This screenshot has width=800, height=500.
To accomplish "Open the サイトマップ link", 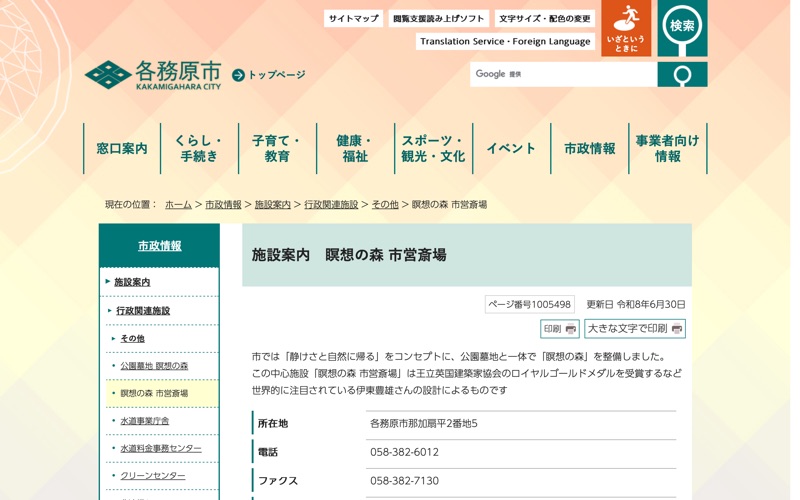I will tap(354, 18).
